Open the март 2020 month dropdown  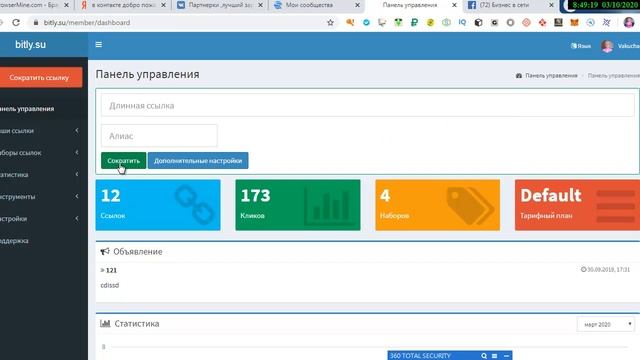(606, 324)
